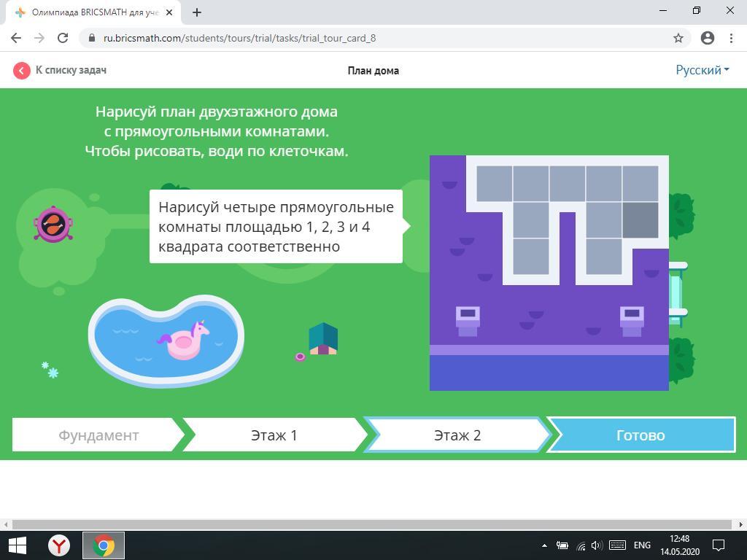Open the Windows Start menu
This screenshot has height=560, width=747.
pyautogui.click(x=18, y=545)
